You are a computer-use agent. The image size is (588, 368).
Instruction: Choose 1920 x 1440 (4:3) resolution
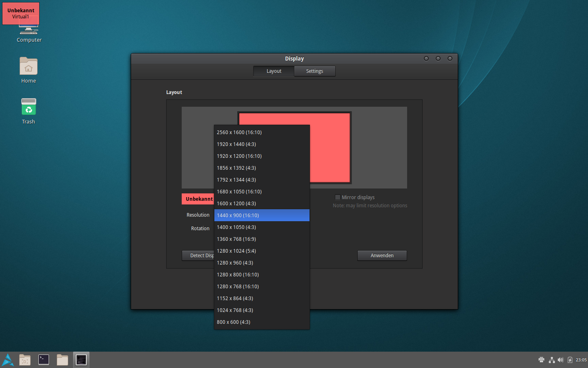coord(262,144)
